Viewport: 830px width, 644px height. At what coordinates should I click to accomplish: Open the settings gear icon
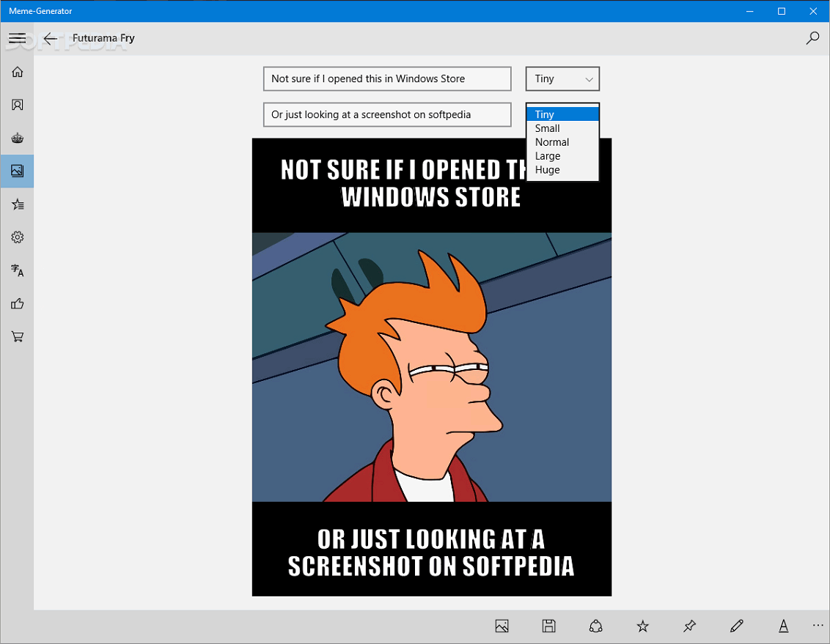tap(18, 237)
